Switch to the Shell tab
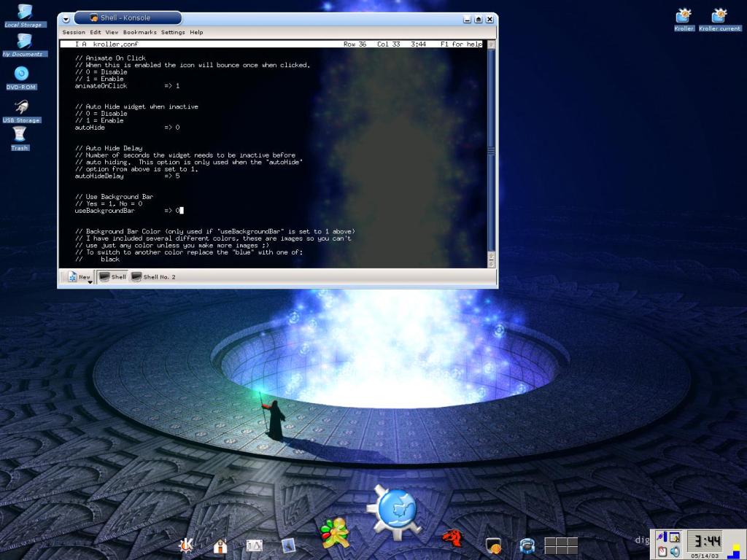Viewport: 747px width, 560px height. point(112,276)
